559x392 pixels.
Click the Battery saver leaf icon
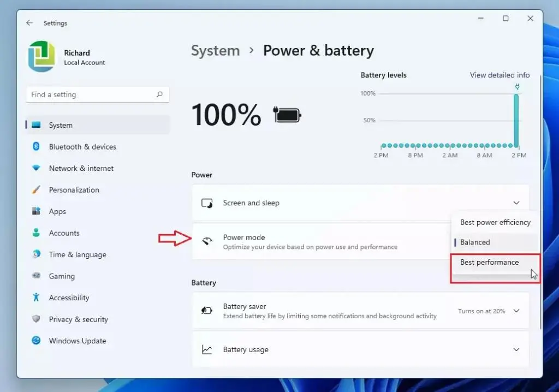pos(207,311)
